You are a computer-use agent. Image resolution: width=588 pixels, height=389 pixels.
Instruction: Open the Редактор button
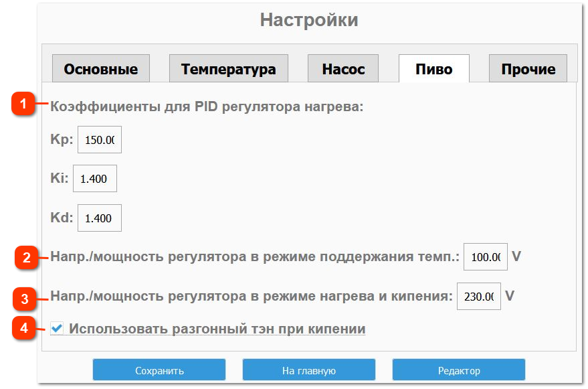459,370
